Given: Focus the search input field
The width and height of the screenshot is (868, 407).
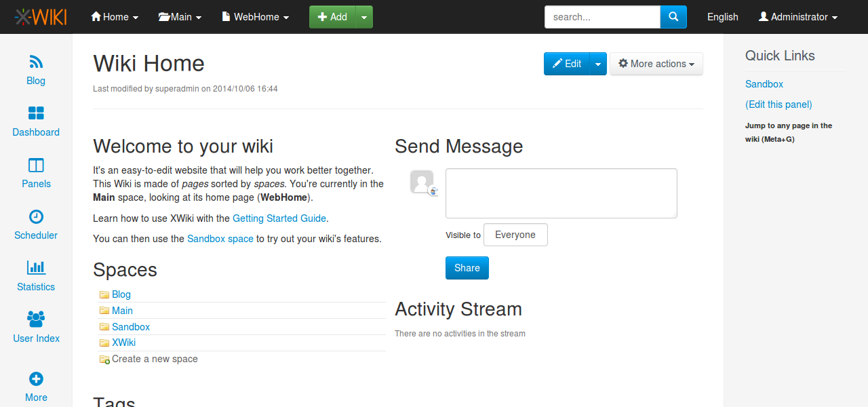Looking at the screenshot, I should pos(602,17).
